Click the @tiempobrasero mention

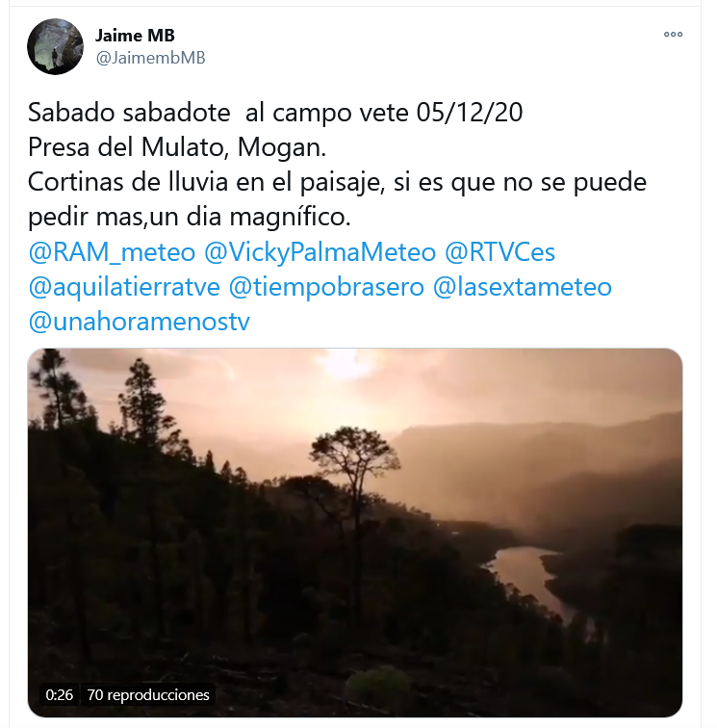click(x=326, y=287)
